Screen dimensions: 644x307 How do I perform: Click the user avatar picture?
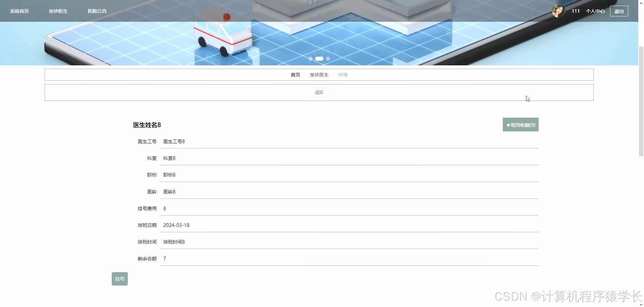click(x=559, y=11)
